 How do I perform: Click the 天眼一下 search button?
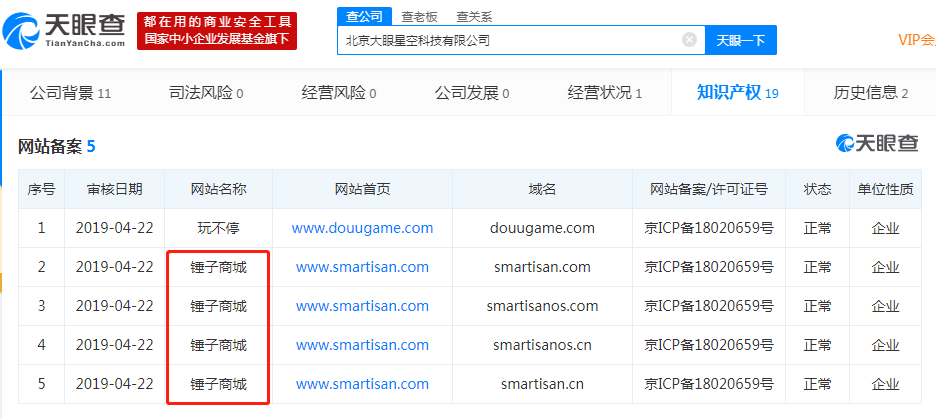pyautogui.click(x=741, y=40)
